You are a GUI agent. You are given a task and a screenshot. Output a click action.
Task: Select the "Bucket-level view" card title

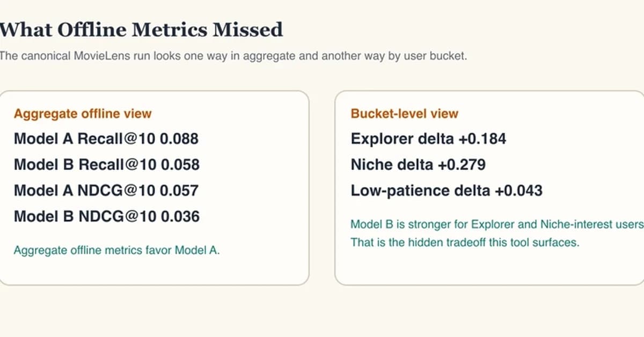404,114
